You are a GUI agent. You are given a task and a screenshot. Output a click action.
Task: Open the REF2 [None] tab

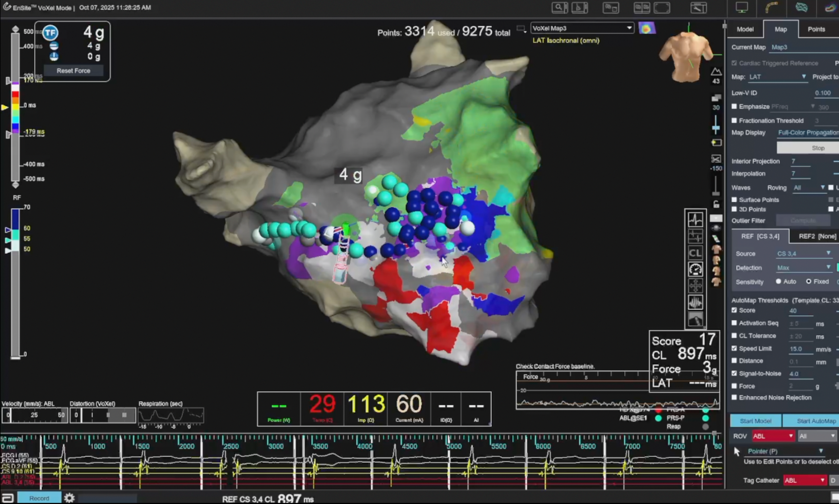[x=817, y=236]
